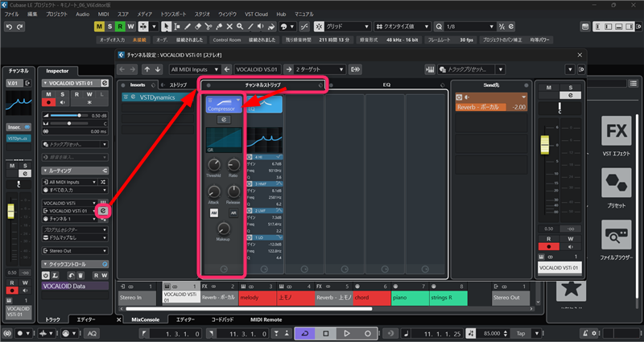Switch to the コードパッド tab
Screen dimensions: 644x342
(x=222, y=319)
